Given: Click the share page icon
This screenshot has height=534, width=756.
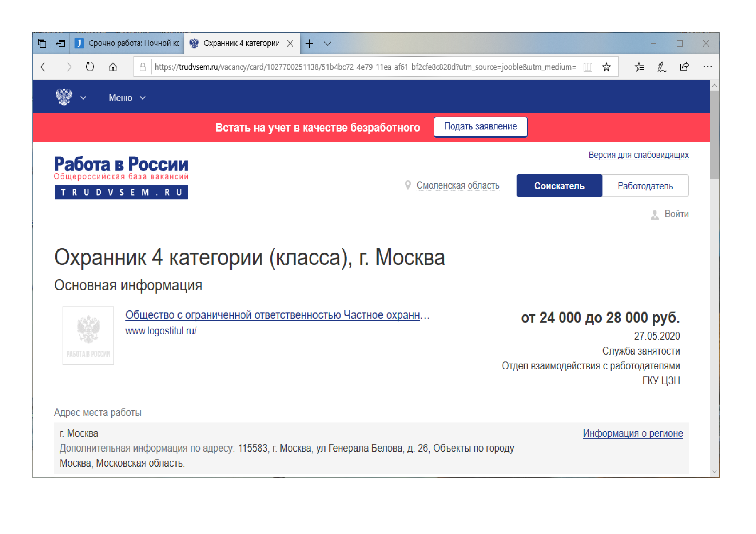Looking at the screenshot, I should (x=684, y=68).
